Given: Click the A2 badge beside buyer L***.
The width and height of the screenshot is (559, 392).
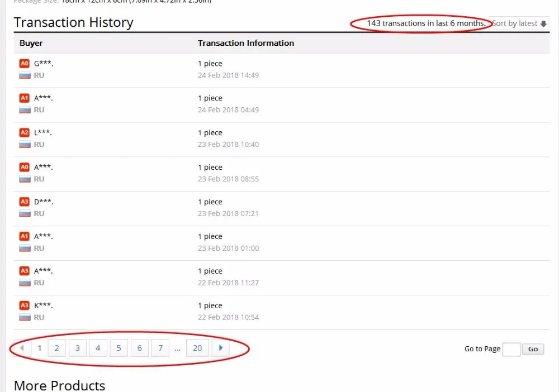Looking at the screenshot, I should (x=24, y=132).
